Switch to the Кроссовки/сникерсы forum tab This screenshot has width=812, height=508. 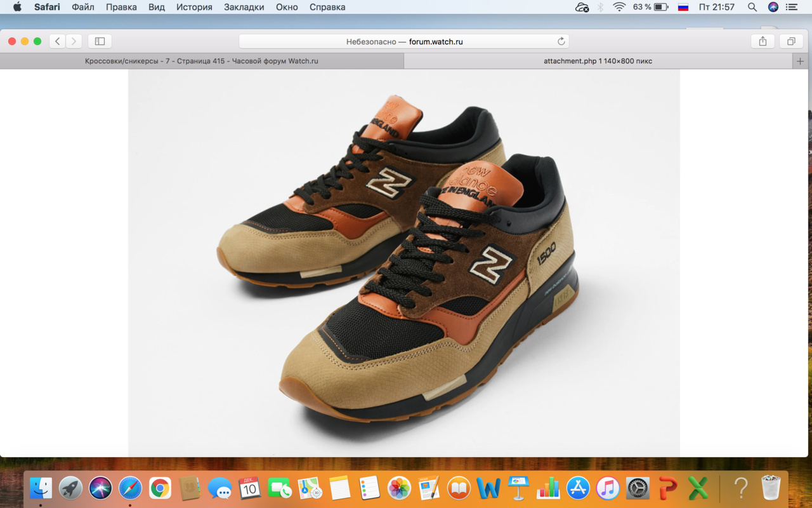pos(202,61)
